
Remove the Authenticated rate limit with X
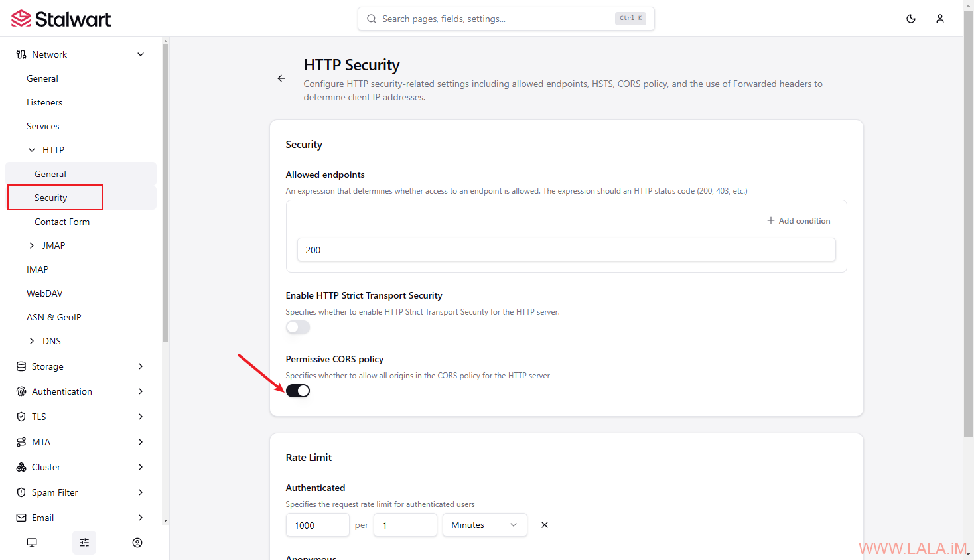(545, 525)
